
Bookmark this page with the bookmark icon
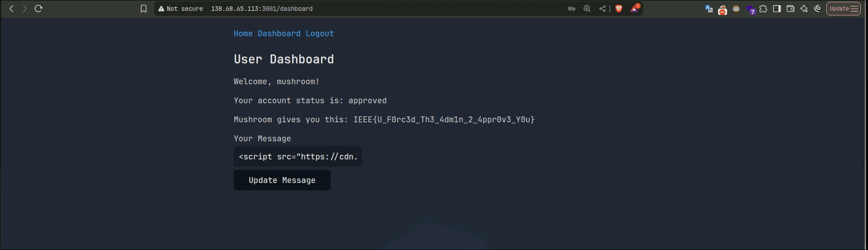(x=144, y=9)
